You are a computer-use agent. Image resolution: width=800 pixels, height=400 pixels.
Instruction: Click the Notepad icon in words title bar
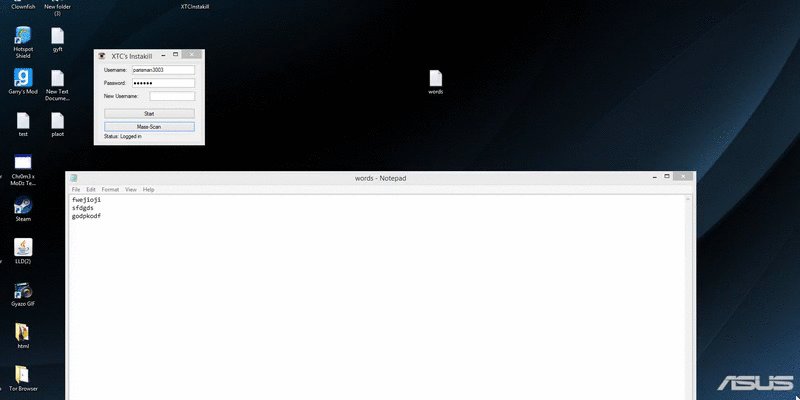tap(74, 178)
